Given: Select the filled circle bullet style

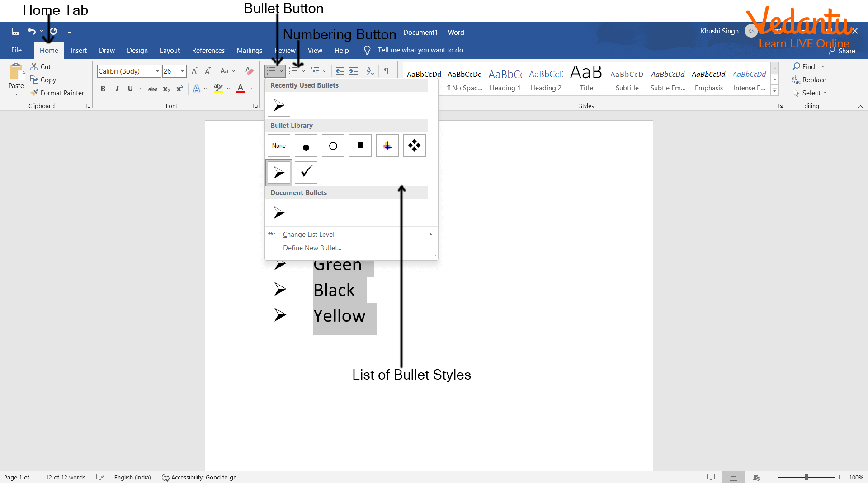Looking at the screenshot, I should (x=305, y=145).
